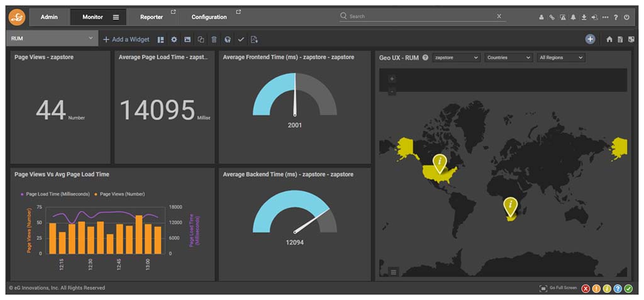Click the dashboard settings gear icon
This screenshot has height=300, width=644.
(x=174, y=40)
